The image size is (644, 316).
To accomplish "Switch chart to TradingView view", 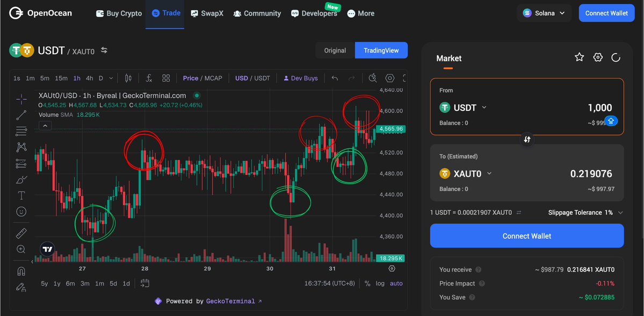I will [381, 50].
